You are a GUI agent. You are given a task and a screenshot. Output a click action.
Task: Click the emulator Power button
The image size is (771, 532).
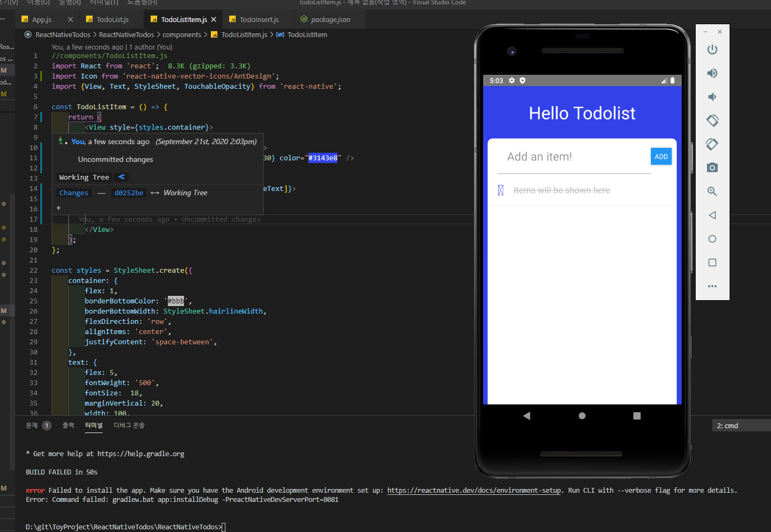712,49
